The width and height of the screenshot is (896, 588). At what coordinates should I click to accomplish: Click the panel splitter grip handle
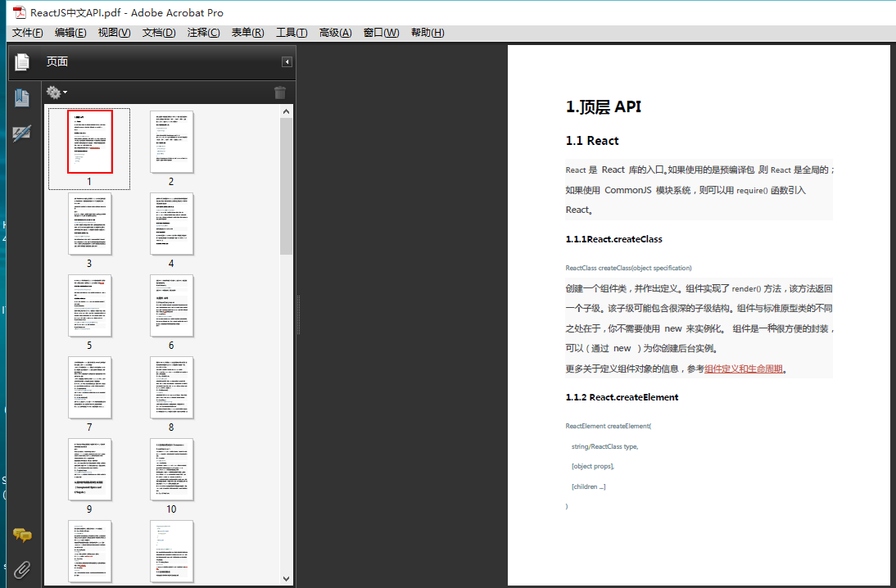pos(298,314)
